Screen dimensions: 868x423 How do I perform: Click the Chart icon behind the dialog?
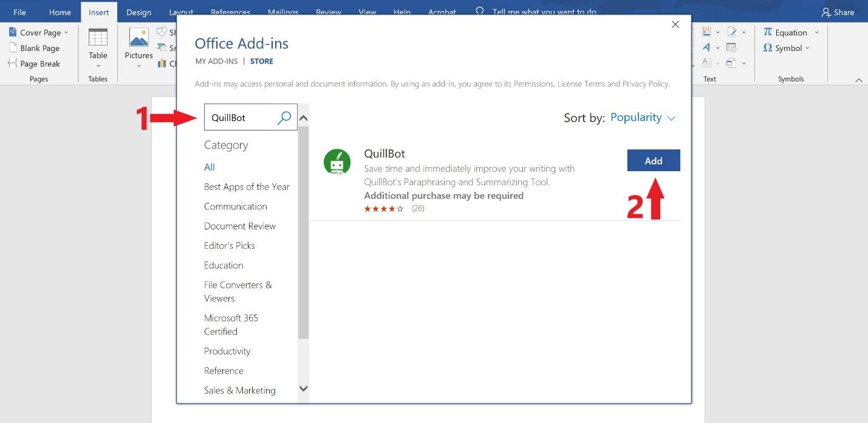[162, 63]
